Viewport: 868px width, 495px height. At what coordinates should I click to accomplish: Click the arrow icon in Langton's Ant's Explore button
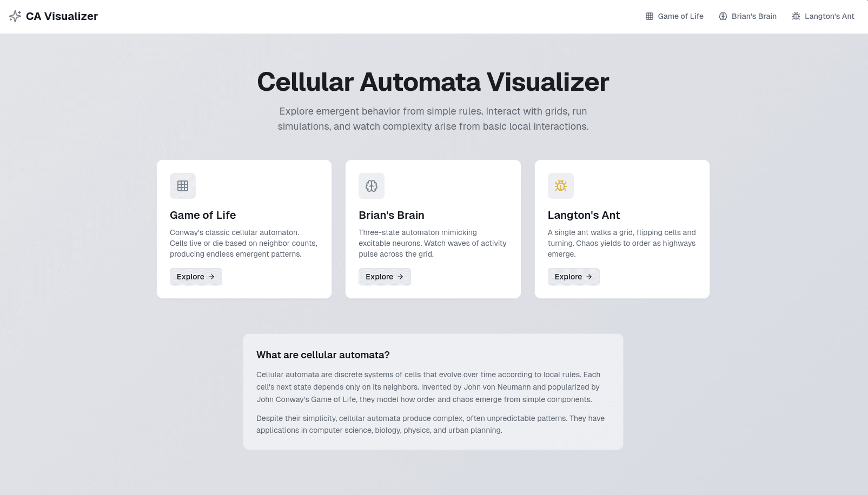pos(589,277)
